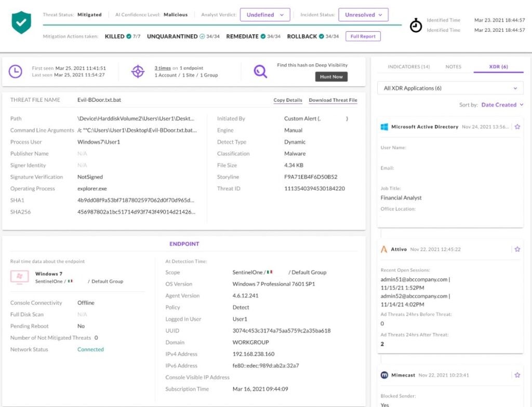Star the Mimecast card
Viewport: 532px width, 407px height.
click(x=517, y=375)
